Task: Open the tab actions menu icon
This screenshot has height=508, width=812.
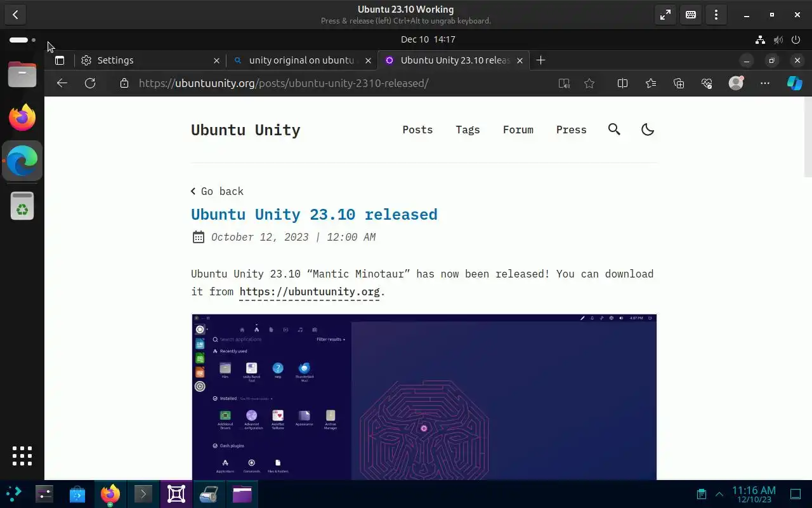Action: [60, 60]
